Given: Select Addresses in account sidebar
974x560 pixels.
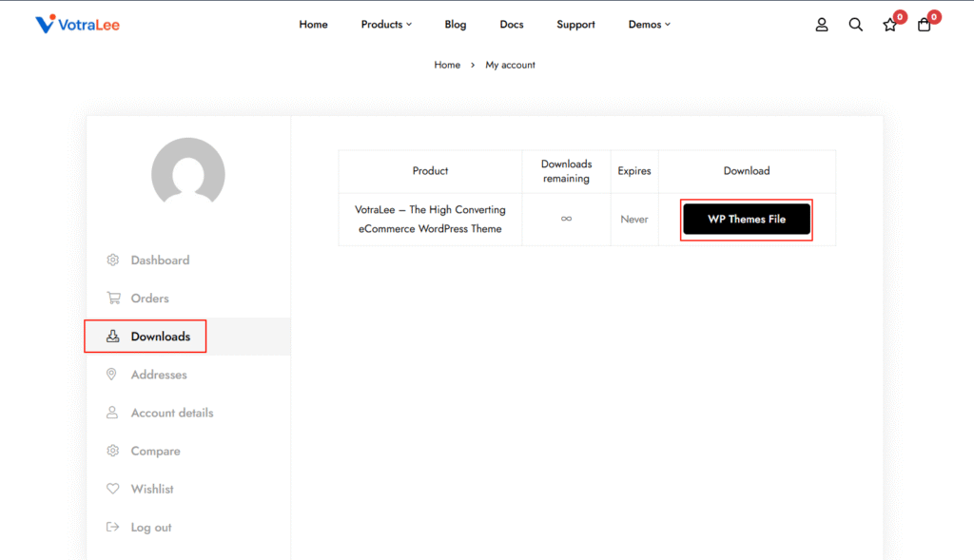Looking at the screenshot, I should [159, 375].
